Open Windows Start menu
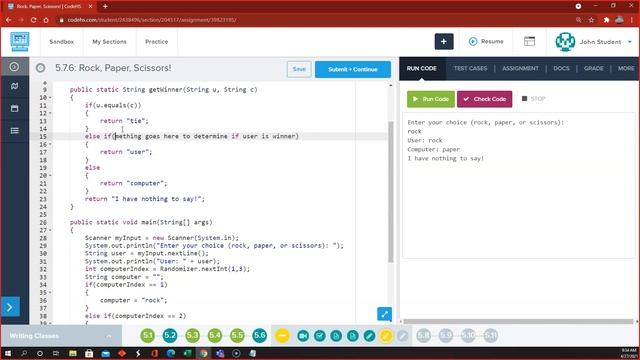The height and width of the screenshot is (360, 640). (8, 353)
